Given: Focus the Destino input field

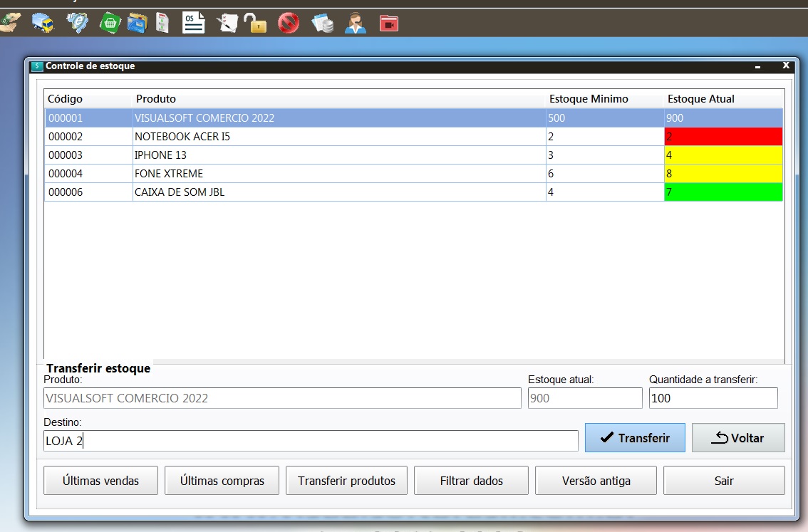Looking at the screenshot, I should click(311, 441).
